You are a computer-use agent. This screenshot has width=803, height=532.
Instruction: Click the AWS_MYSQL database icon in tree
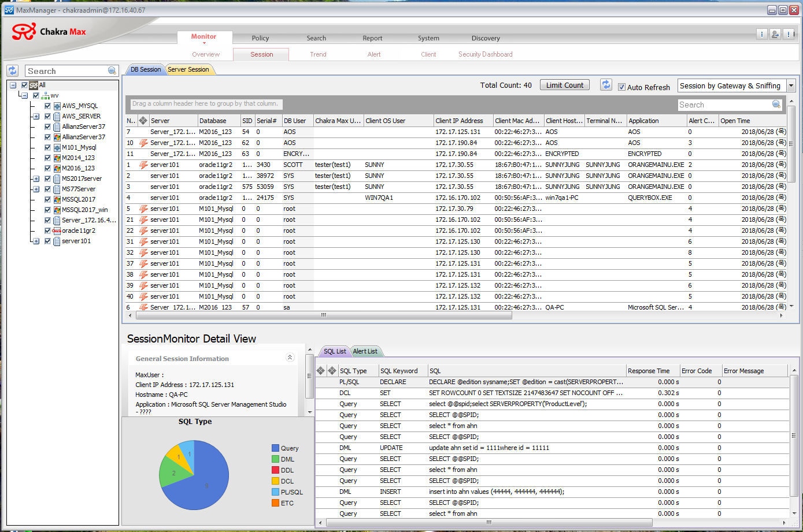point(57,106)
